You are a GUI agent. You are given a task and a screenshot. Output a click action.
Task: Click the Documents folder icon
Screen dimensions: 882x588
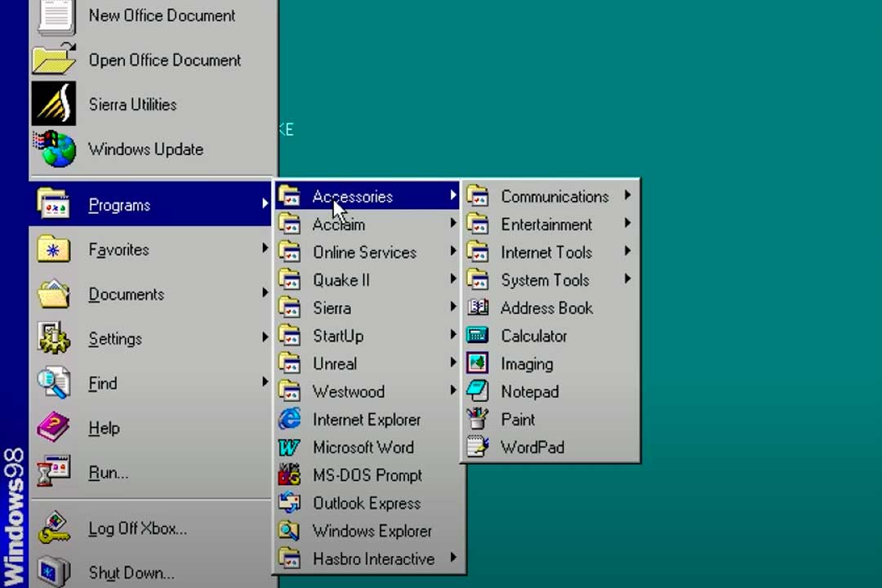[x=53, y=293]
